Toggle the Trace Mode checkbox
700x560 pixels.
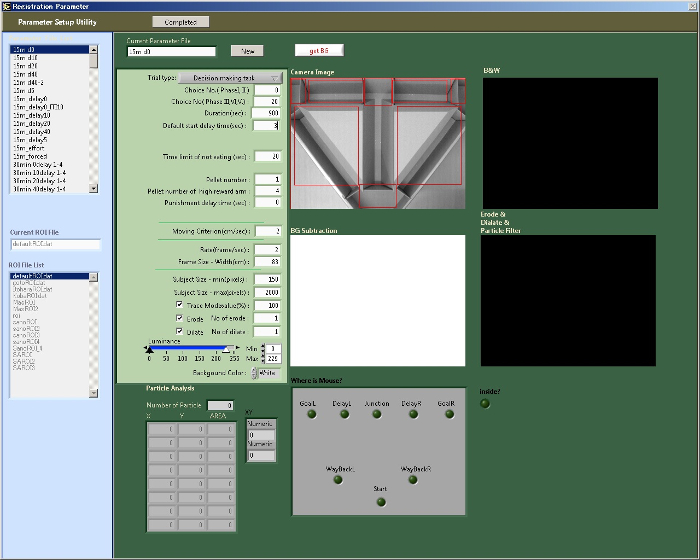click(x=179, y=305)
